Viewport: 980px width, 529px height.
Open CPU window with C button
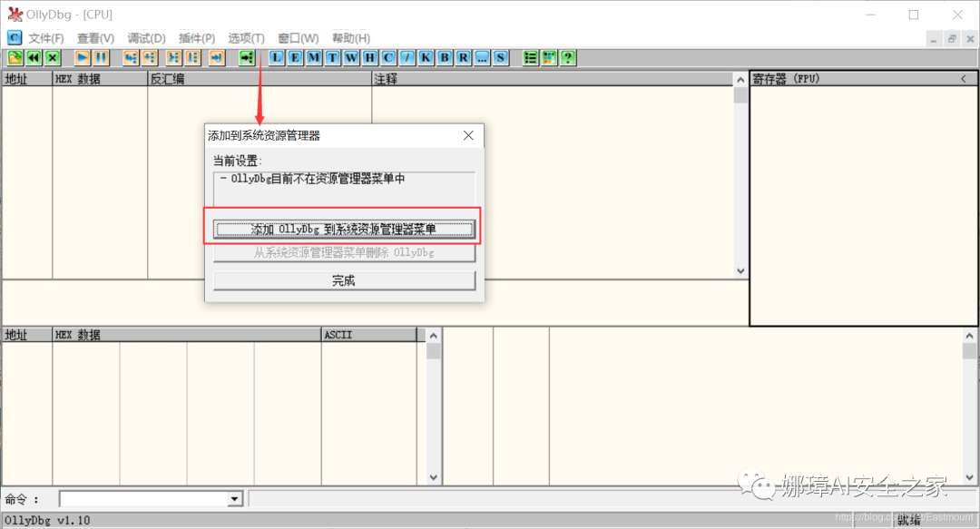pyautogui.click(x=388, y=58)
